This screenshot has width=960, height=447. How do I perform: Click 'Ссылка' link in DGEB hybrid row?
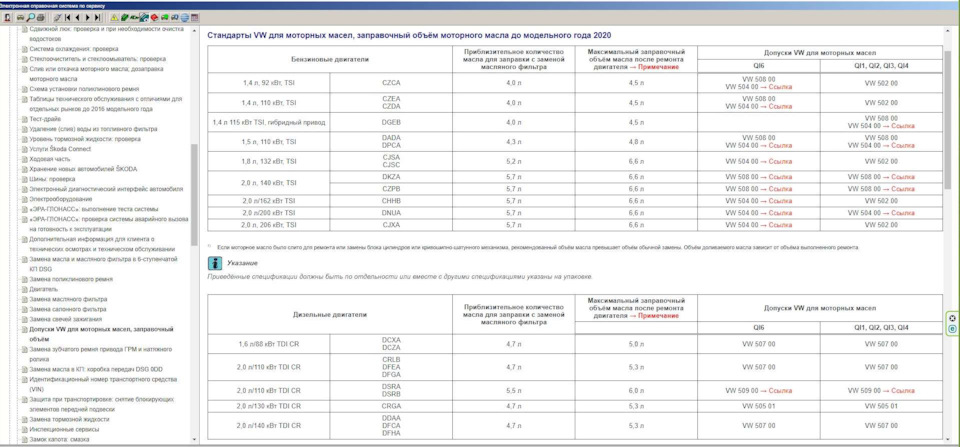903,126
